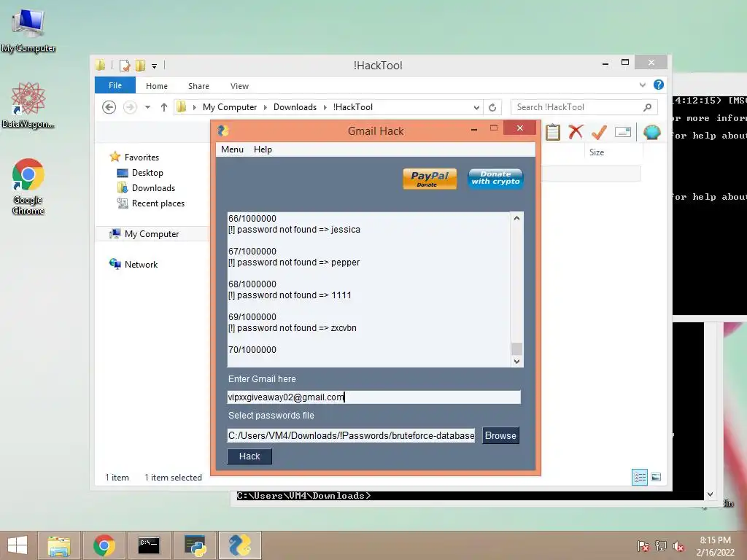Viewport: 747px width, 560px height.
Task: Go back using the Explorer Back arrow
Action: pyautogui.click(x=109, y=108)
